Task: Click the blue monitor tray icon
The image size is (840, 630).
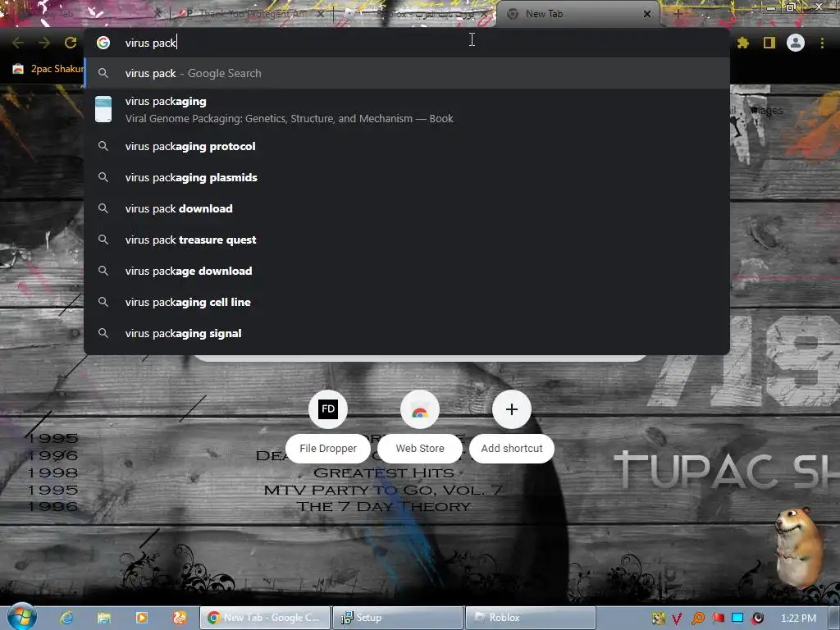Action: click(x=737, y=619)
